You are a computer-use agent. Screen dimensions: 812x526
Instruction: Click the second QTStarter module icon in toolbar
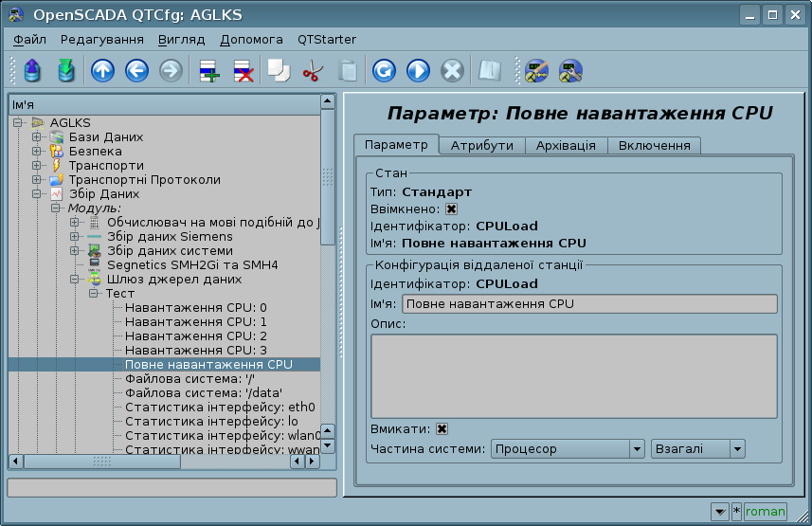(570, 70)
